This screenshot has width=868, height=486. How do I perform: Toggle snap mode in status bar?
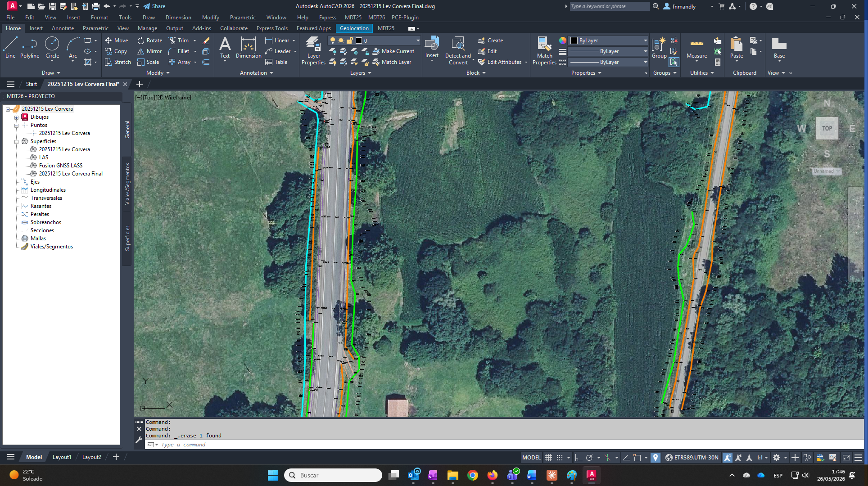click(560, 458)
